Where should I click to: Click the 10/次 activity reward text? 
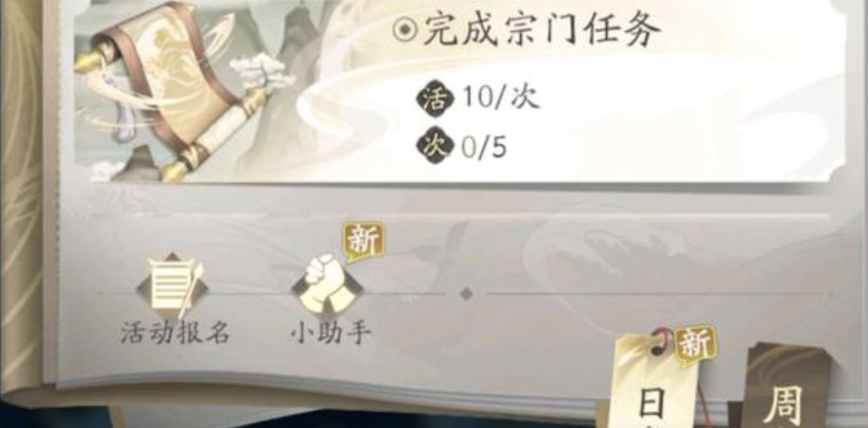500,99
